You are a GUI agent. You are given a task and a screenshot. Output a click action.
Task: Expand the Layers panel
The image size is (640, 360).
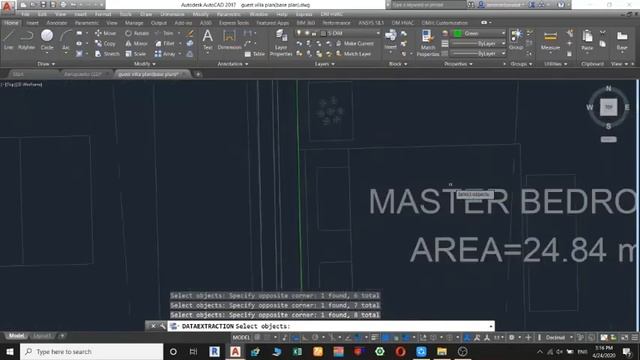coord(324,64)
